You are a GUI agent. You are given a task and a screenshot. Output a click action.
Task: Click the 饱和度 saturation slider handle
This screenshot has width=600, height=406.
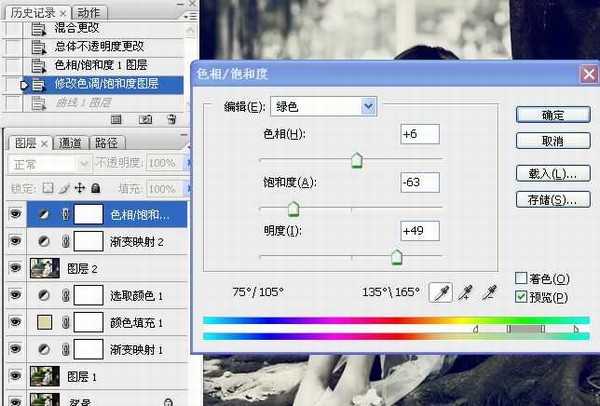[x=293, y=209]
